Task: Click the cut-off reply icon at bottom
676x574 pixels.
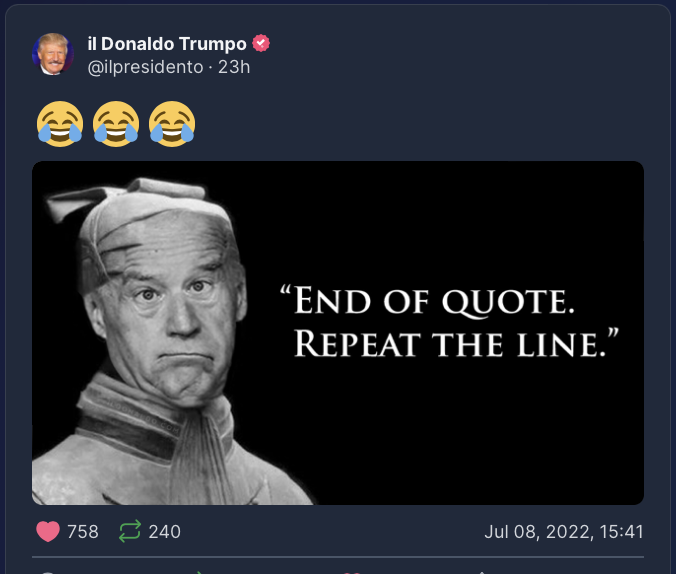Action: click(x=48, y=572)
